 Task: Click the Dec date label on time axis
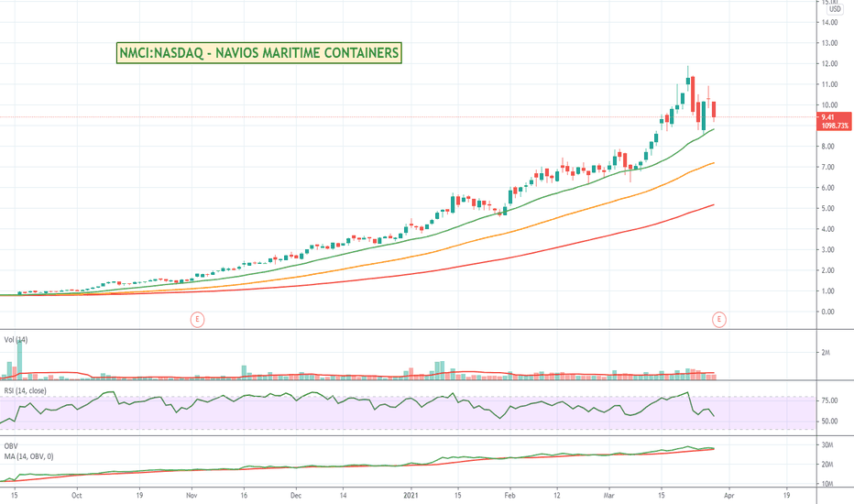click(296, 495)
